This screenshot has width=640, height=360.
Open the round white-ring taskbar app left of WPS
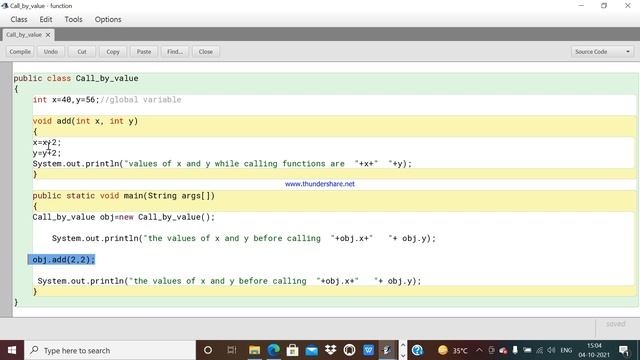click(349, 350)
